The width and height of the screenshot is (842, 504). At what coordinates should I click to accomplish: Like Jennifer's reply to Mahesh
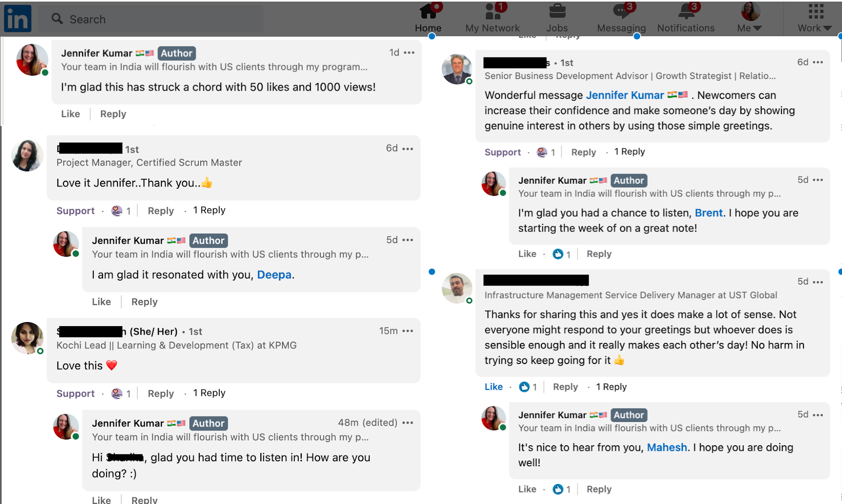coord(527,489)
